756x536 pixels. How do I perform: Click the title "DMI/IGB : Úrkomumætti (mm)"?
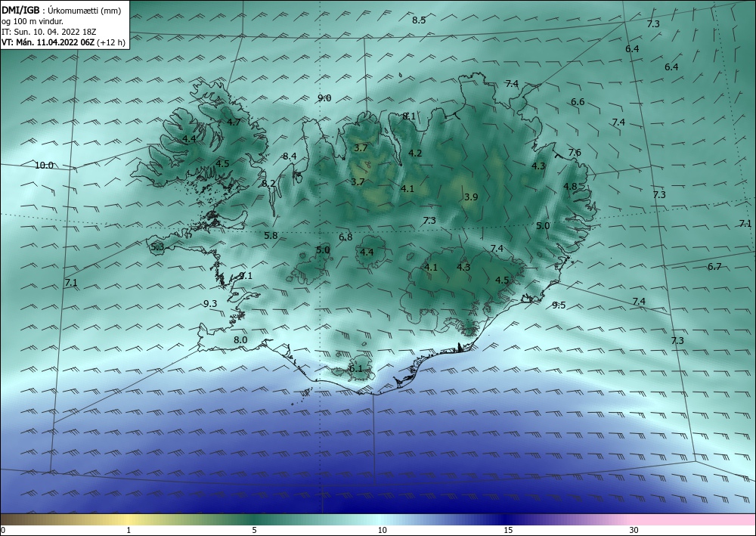tap(61, 11)
